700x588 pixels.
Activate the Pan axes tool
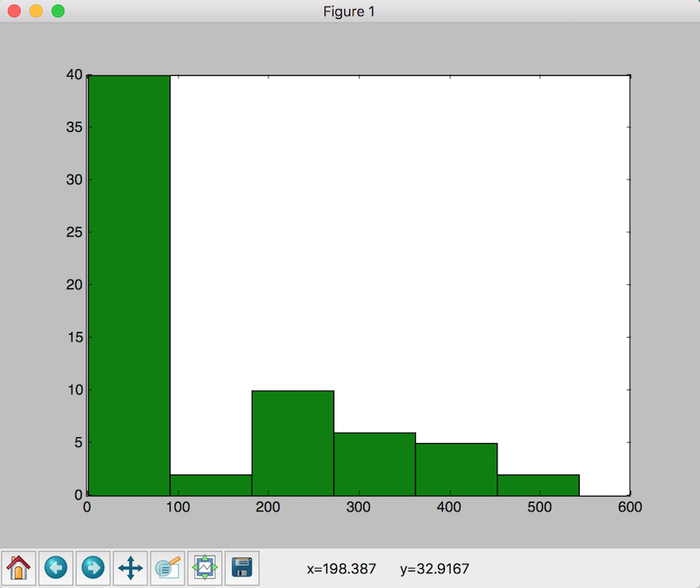pos(130,568)
